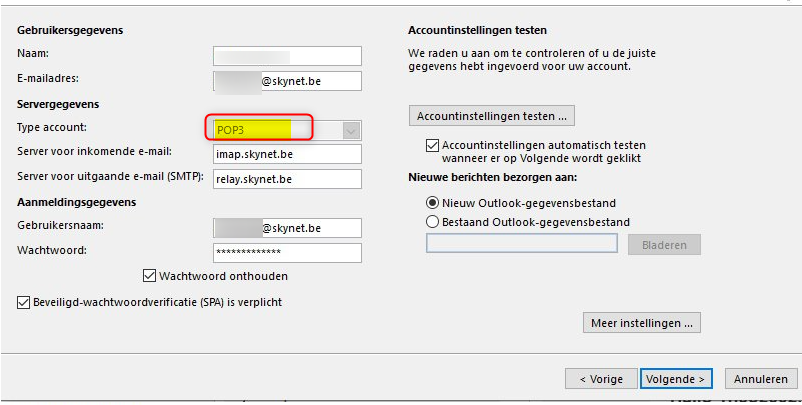The width and height of the screenshot is (802, 405).
Task: Click the Gebruikersnaam input field
Action: click(287, 229)
